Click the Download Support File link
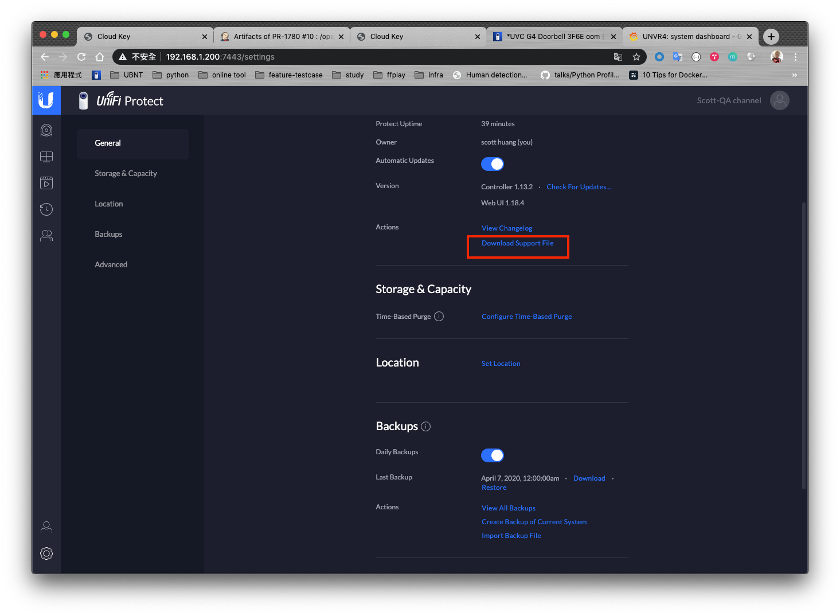 tap(517, 243)
